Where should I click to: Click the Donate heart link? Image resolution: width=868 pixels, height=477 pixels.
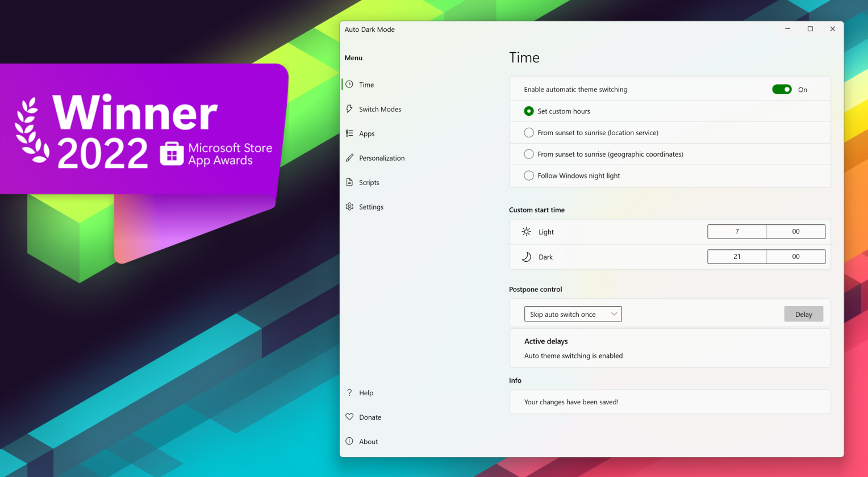click(x=349, y=417)
